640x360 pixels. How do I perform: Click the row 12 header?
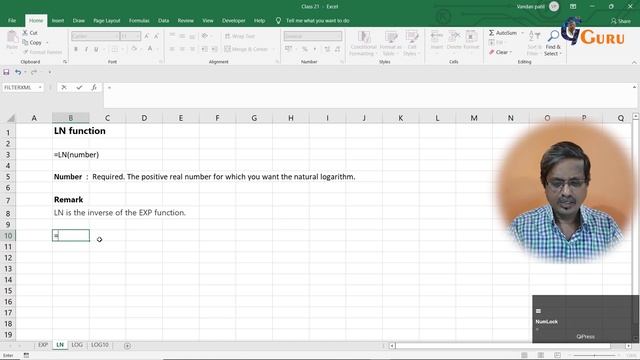8,258
